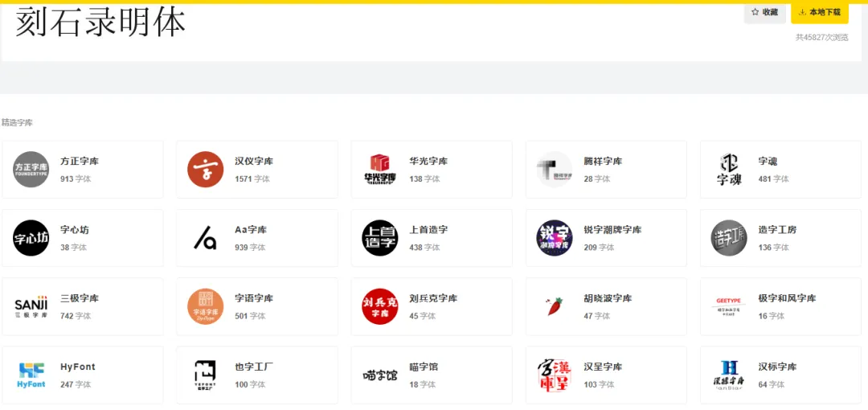Click the 刻石录明体 font preview title
Screen dimensions: 868x410
click(x=100, y=23)
